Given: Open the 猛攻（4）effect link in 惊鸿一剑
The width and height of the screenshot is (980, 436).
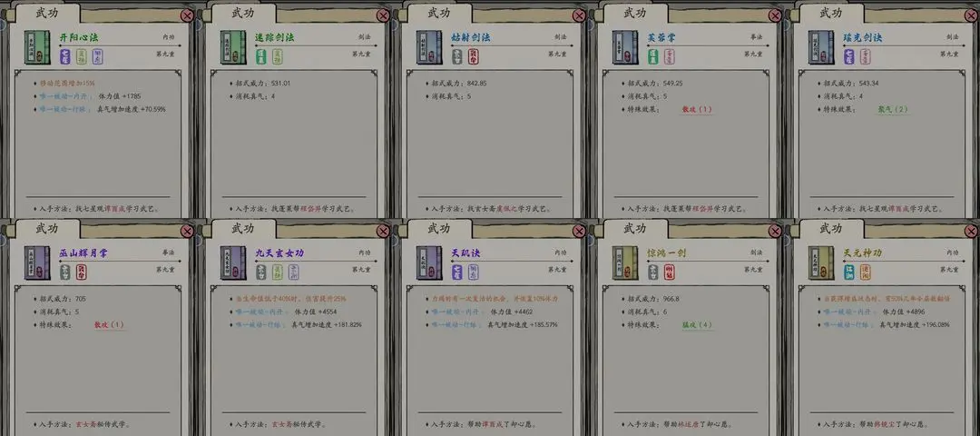Looking at the screenshot, I should coord(696,325).
